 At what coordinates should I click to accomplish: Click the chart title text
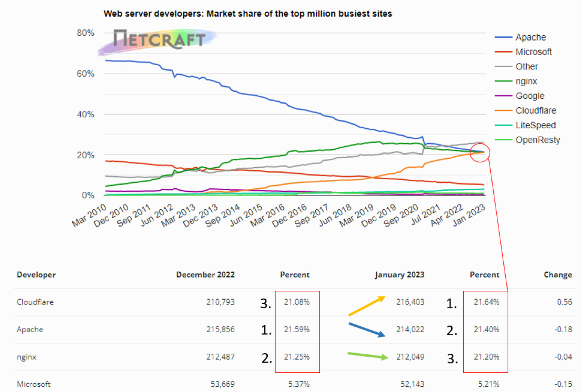tap(248, 14)
